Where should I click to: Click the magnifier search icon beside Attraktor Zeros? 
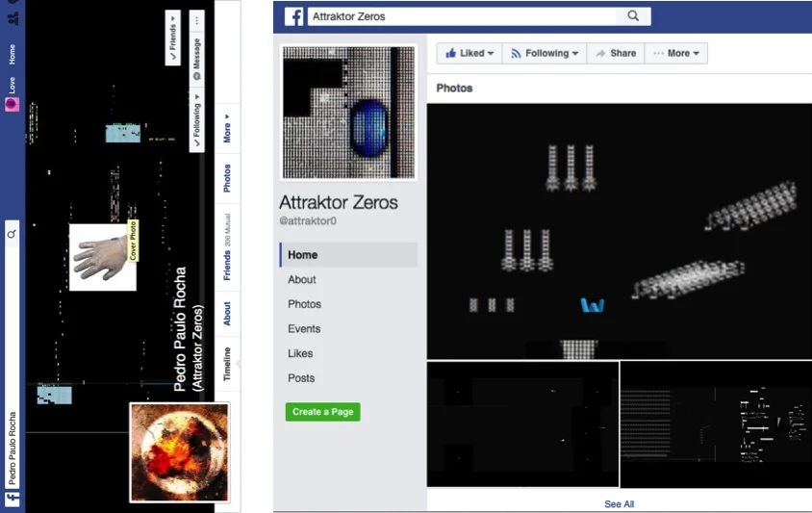(633, 16)
